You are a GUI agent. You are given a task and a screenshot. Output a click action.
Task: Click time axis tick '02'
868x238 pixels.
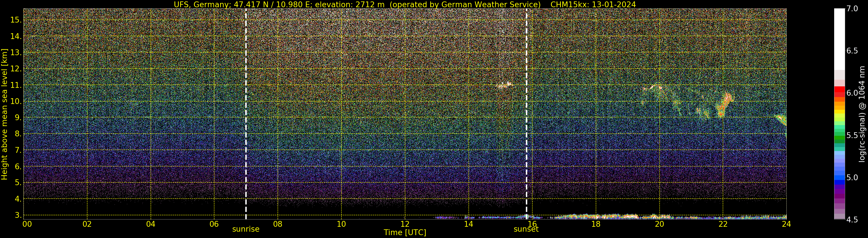pyautogui.click(x=87, y=224)
